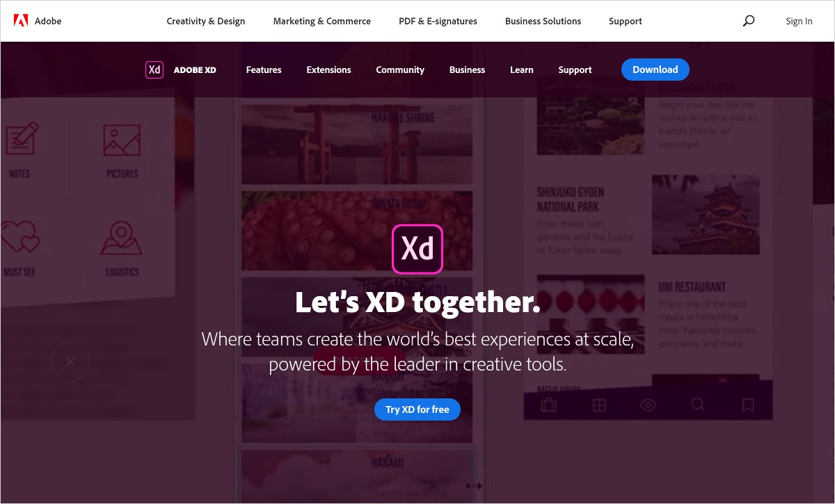The image size is (835, 504).
Task: Click the Hakone Shrine thumbnail image
Action: (356, 145)
